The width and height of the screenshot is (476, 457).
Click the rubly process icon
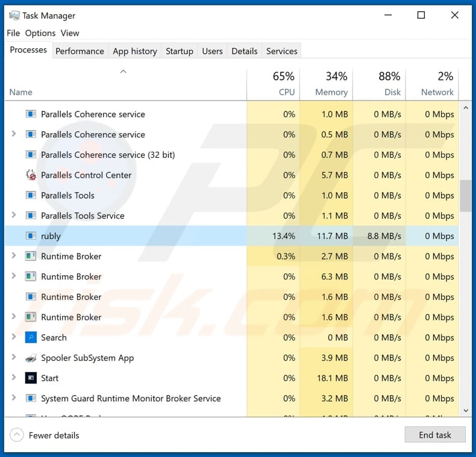coord(31,236)
